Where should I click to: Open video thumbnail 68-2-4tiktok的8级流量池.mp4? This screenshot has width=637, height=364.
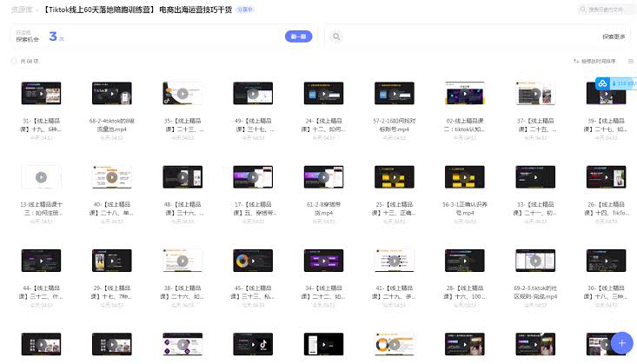coord(112,94)
